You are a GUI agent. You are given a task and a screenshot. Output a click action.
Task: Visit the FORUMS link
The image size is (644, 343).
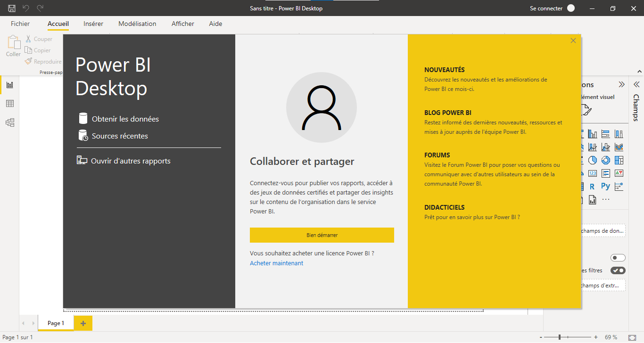pyautogui.click(x=437, y=155)
